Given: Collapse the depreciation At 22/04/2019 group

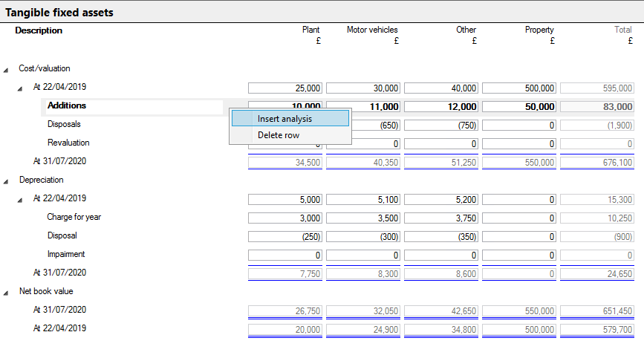Looking at the screenshot, I should 20,200.
